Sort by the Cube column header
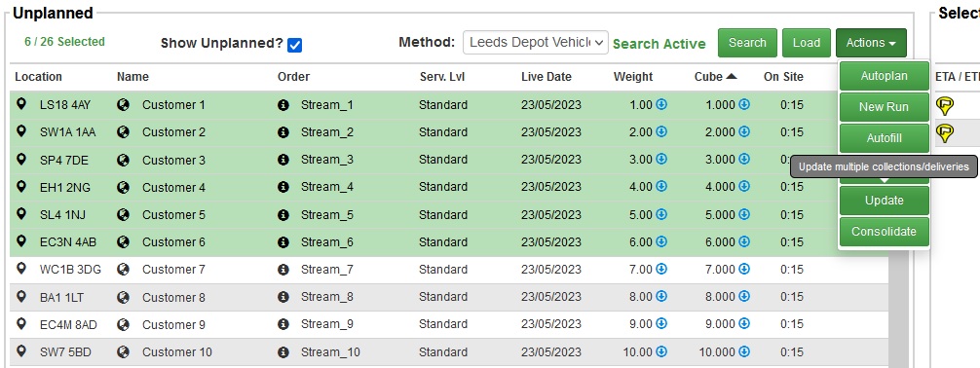Viewport: 980px width, 368px height. click(716, 77)
